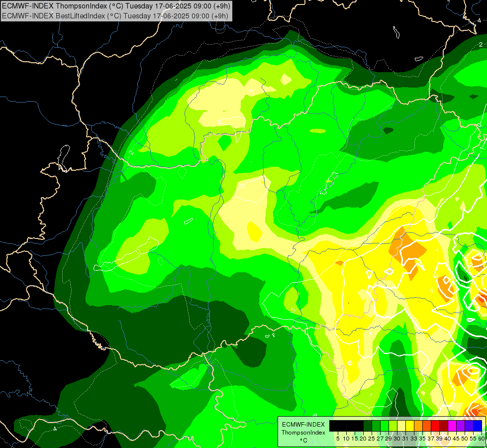Select the orange-red 35–37 legend swatch
The image size is (487, 448).
[427, 426]
